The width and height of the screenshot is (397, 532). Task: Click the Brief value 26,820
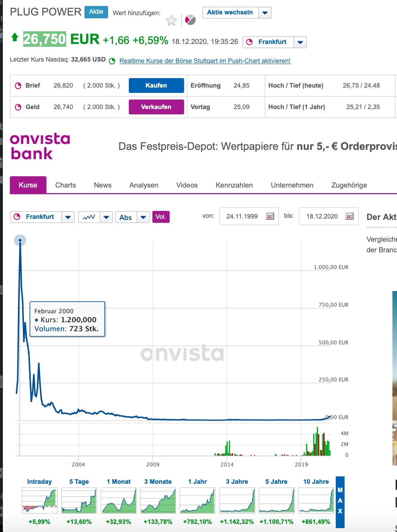pyautogui.click(x=63, y=85)
